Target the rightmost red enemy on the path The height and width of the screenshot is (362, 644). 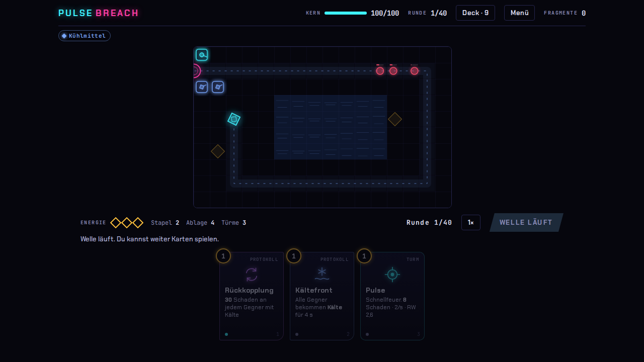(414, 71)
